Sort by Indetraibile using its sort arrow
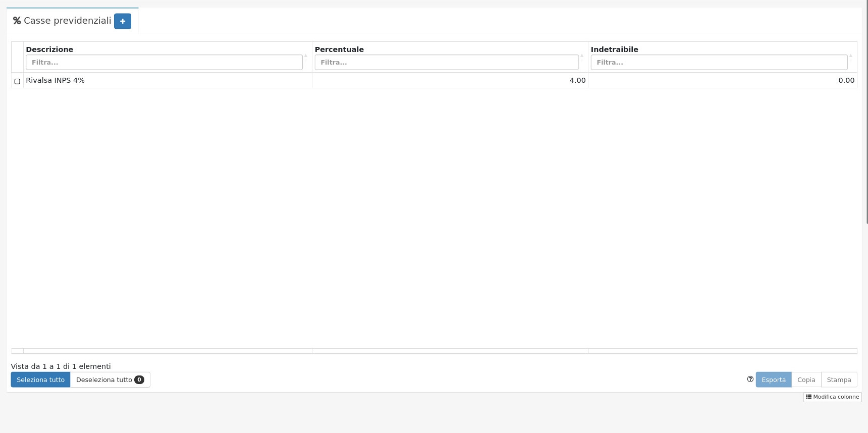 (x=850, y=56)
